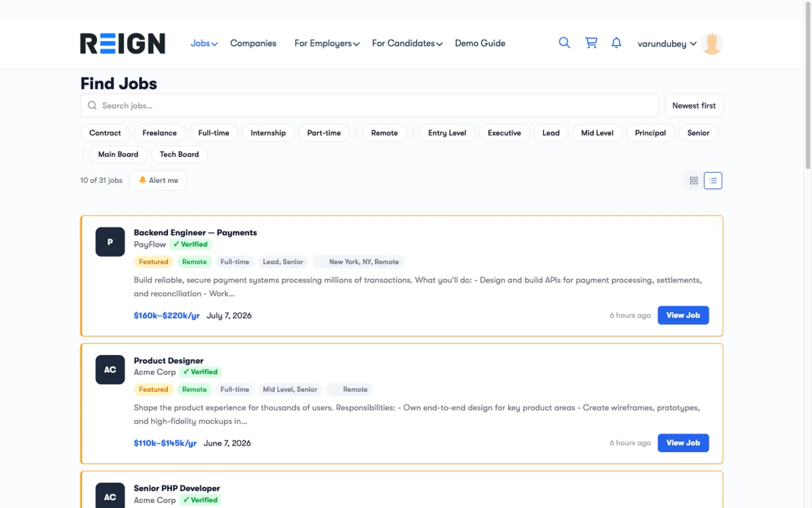Toggle the Part-time filter
Image resolution: width=812 pixels, height=508 pixels.
click(324, 133)
